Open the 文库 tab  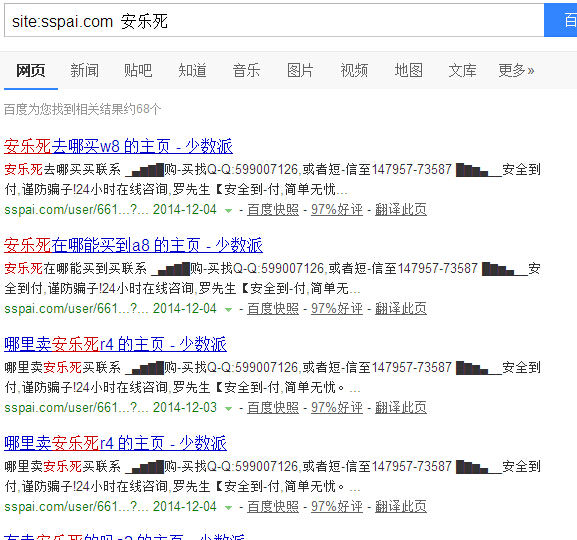[x=462, y=70]
